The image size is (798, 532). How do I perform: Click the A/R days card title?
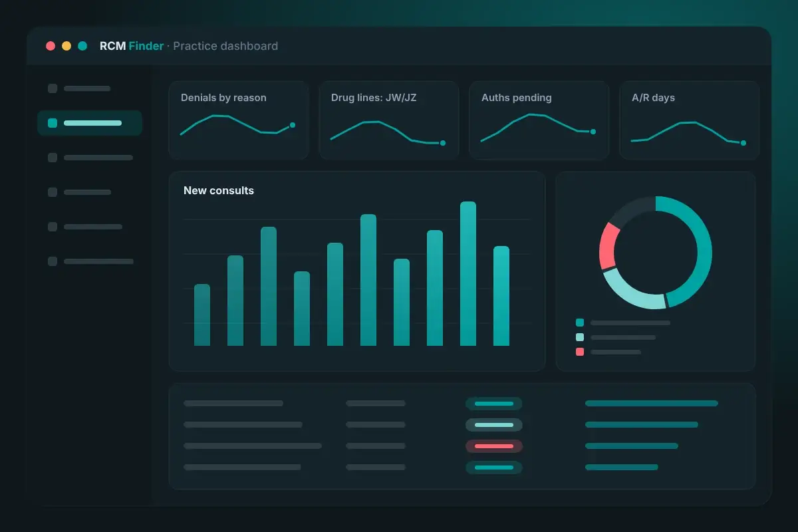point(653,98)
